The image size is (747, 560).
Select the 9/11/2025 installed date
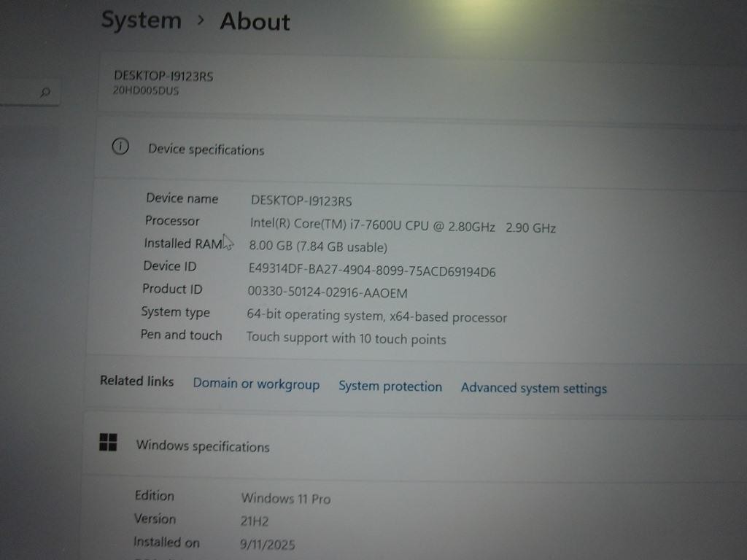267,544
